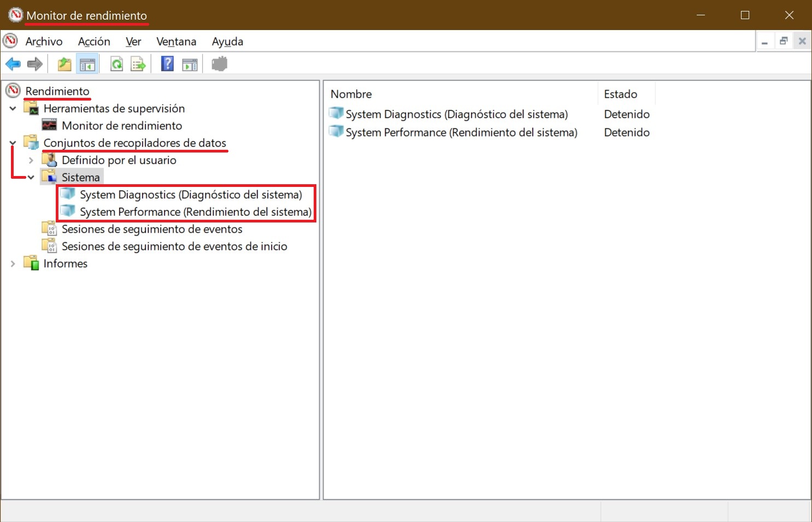The height and width of the screenshot is (522, 812).
Task: Open the Ventana menu
Action: point(176,42)
